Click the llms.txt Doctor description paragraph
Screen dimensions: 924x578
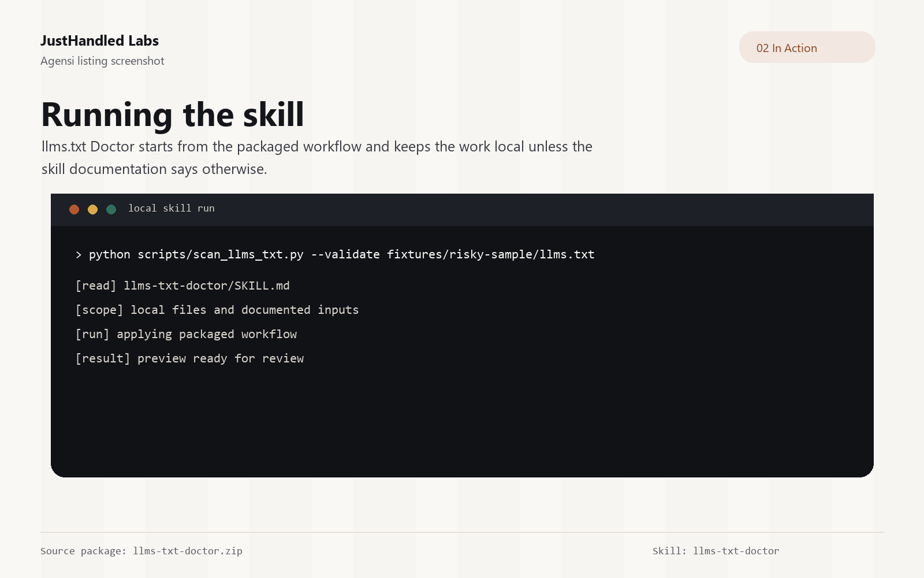pos(317,158)
